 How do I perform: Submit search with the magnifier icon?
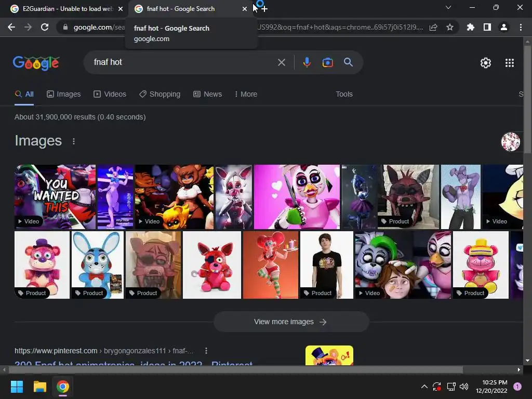[348, 62]
